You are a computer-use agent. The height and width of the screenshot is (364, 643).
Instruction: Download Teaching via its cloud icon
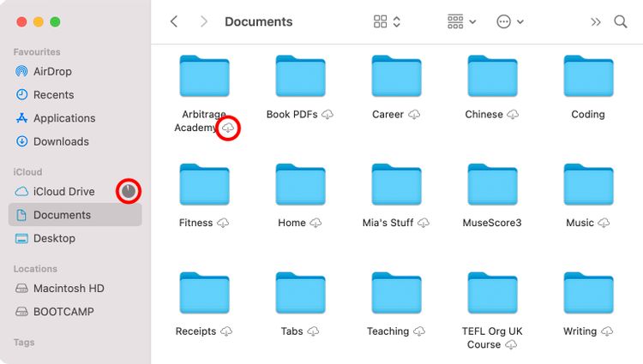click(419, 331)
